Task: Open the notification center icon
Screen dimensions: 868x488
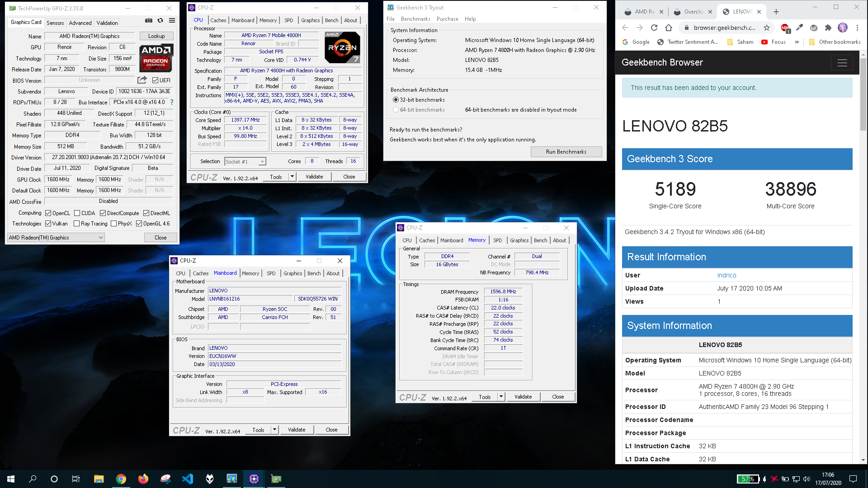Action: click(853, 479)
